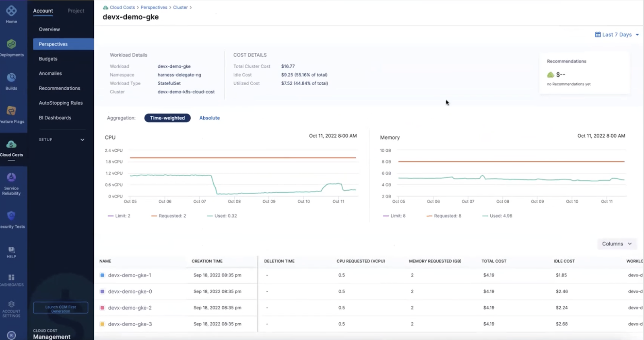
Task: Click the yellow swatch for devx-demo-gke-3
Action: point(102,324)
